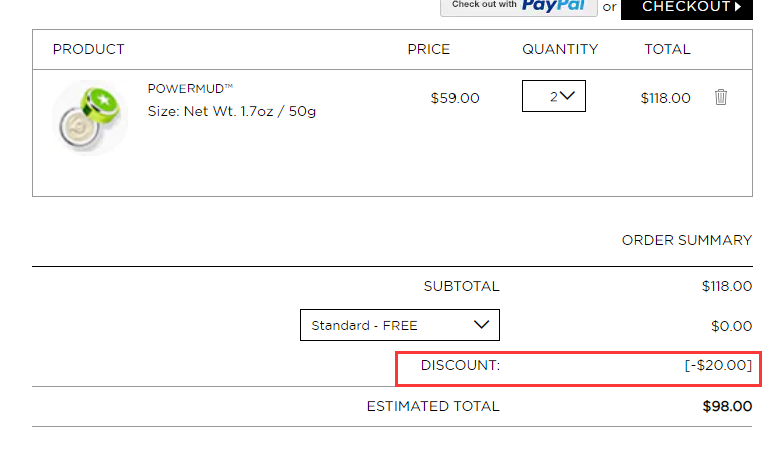Open the POWERMUD product name link
769x454 pixels.
pyautogui.click(x=190, y=89)
